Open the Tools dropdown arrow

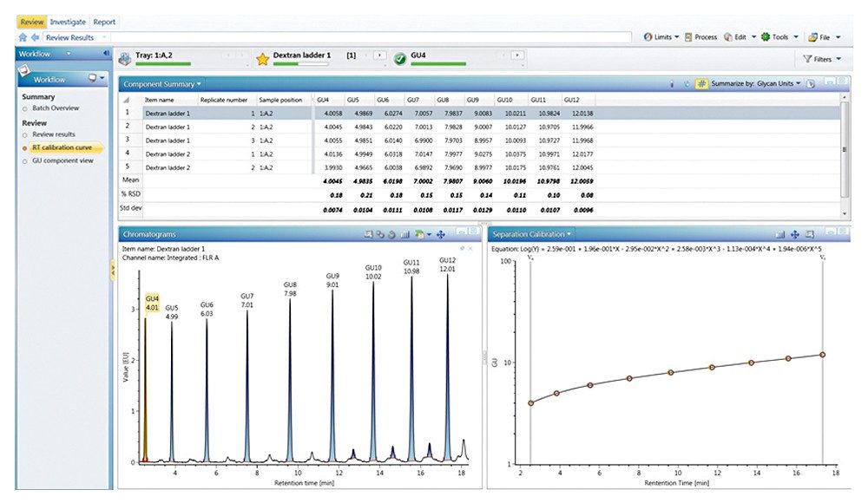796,37
